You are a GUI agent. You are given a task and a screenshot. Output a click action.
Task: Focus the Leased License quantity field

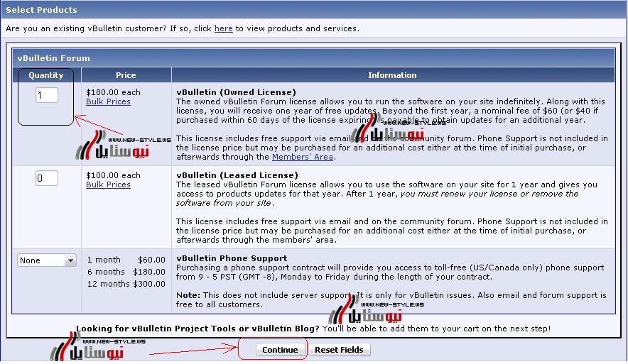(47, 178)
